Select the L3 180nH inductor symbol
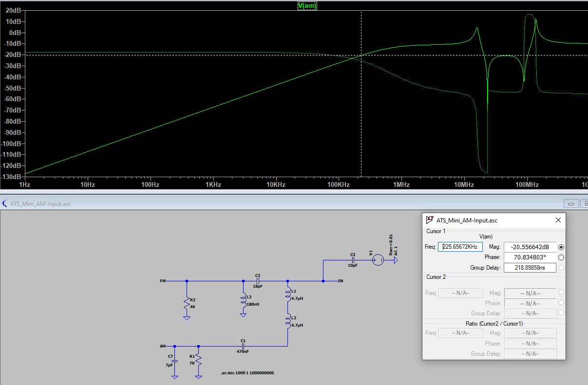The height and width of the screenshot is (385, 588). 243,301
